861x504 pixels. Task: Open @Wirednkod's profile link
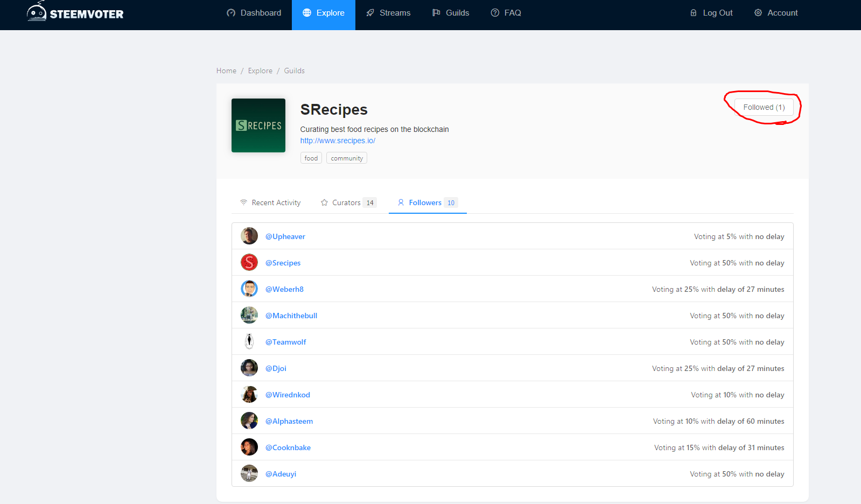click(x=288, y=395)
